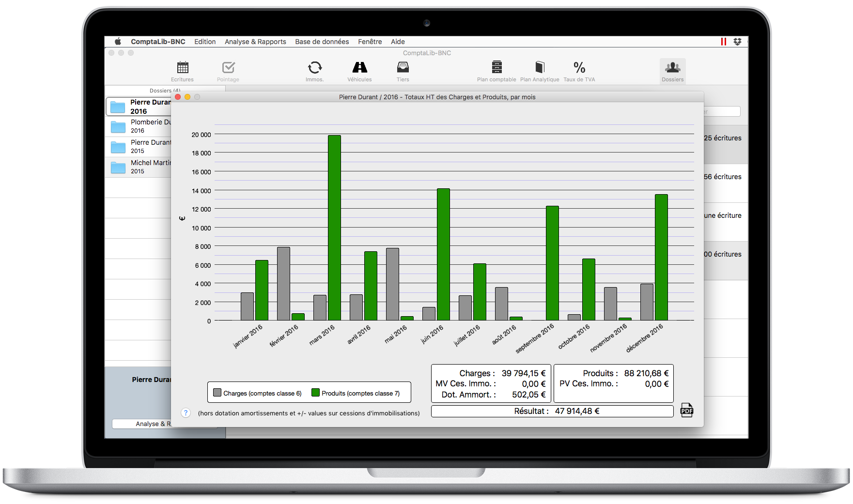The height and width of the screenshot is (504, 853).
Task: Select the Pierre Durant 2016 dossier row
Action: [x=139, y=107]
